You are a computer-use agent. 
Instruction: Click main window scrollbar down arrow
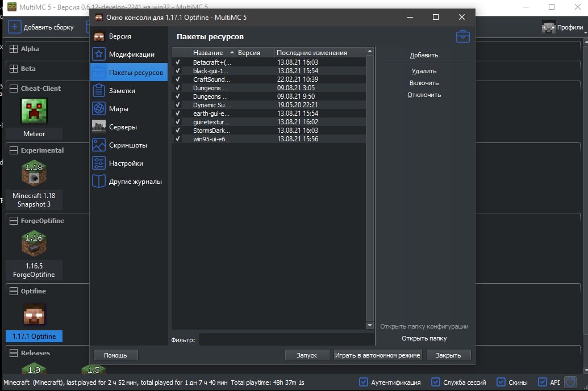click(585, 371)
